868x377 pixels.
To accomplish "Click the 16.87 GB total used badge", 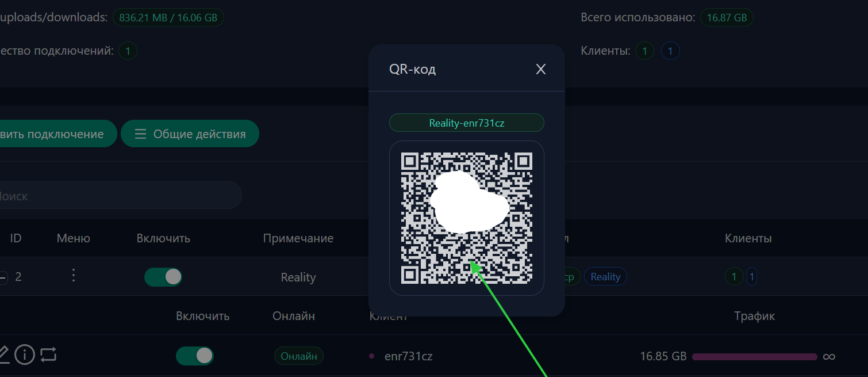I will point(727,17).
